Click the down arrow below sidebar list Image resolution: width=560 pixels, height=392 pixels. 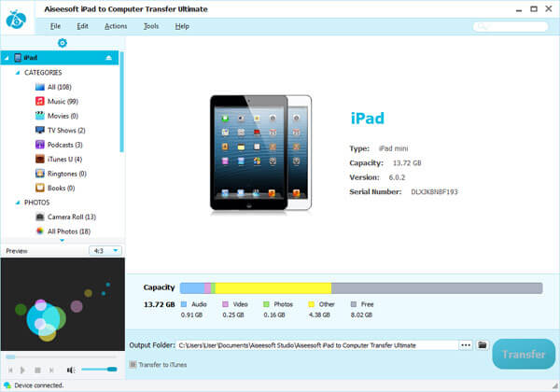coord(63,241)
